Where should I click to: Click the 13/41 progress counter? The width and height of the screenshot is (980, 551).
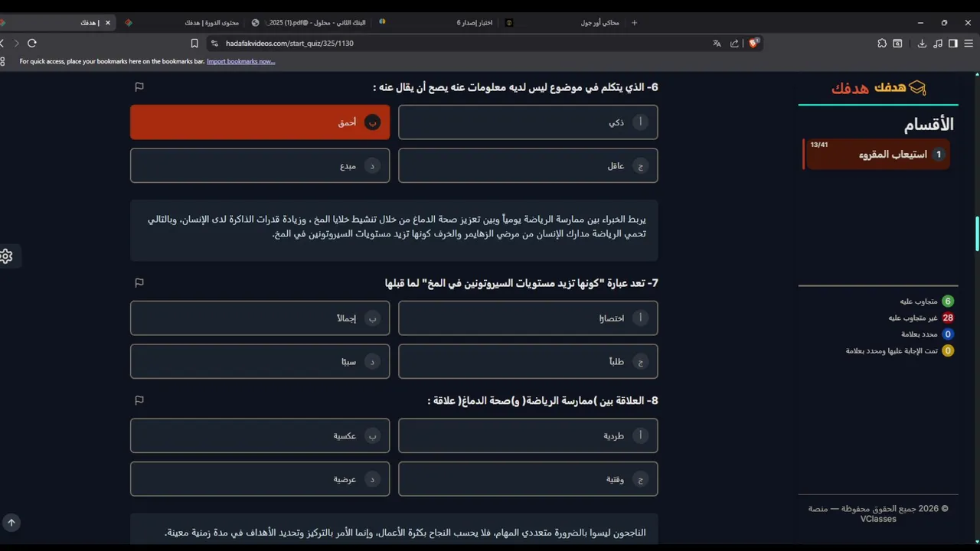coord(819,145)
